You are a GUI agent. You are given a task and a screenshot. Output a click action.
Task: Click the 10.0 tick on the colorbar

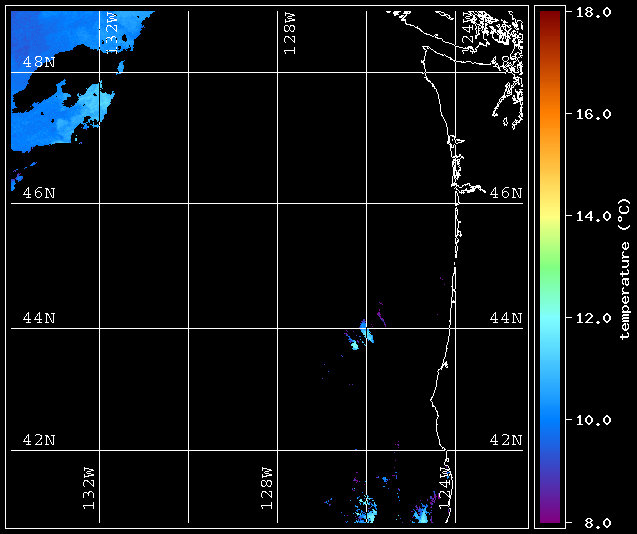[594, 420]
